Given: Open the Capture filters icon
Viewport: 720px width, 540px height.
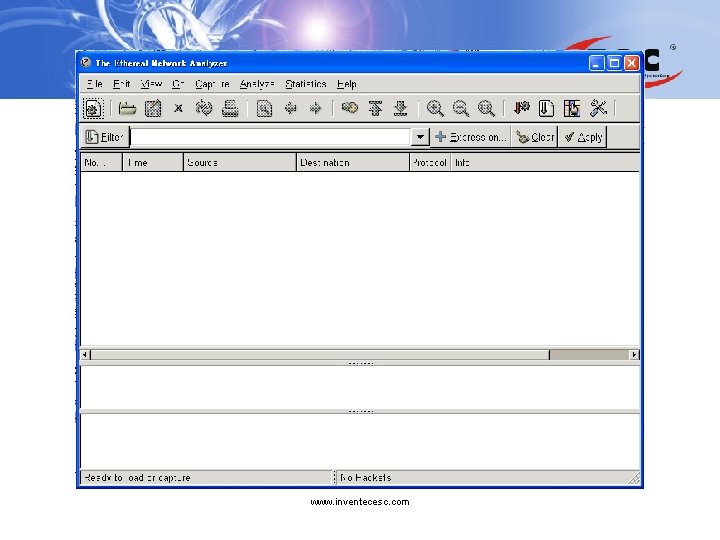Looking at the screenshot, I should tap(521, 108).
